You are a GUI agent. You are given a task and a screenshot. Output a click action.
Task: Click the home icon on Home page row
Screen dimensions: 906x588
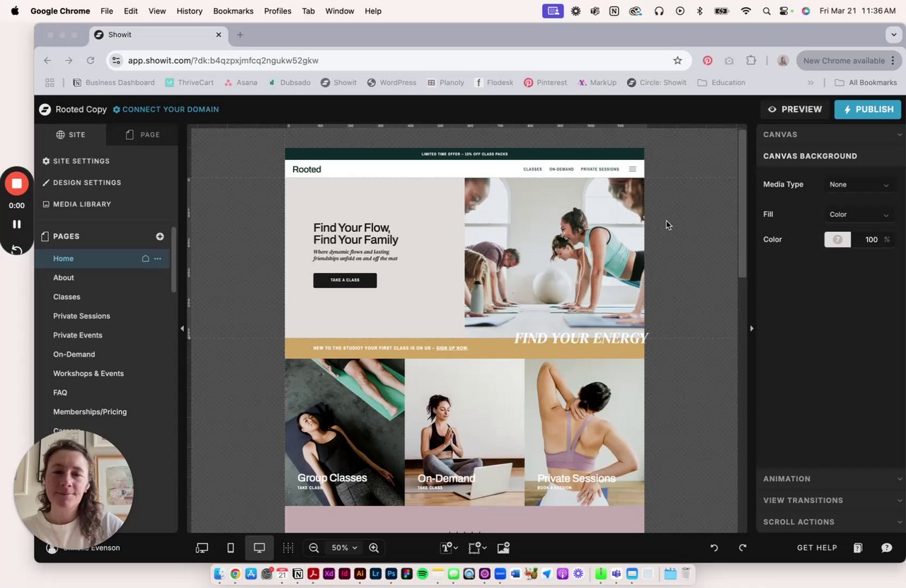click(x=146, y=258)
